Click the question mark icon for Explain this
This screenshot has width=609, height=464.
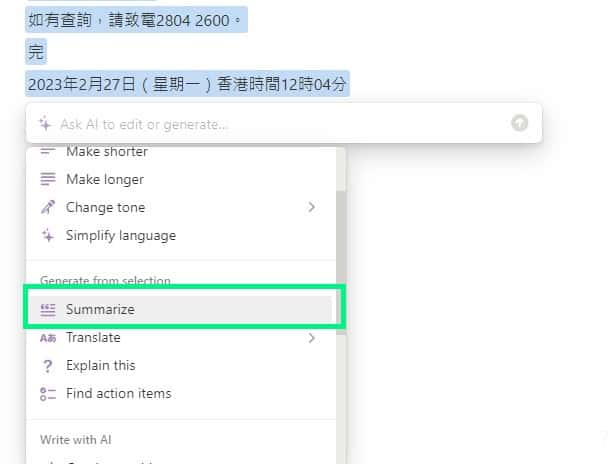coord(48,366)
